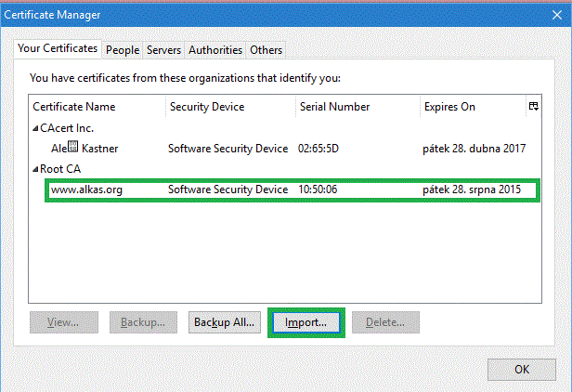Image resolution: width=572 pixels, height=392 pixels.
Task: Sort by Security Device column header
Action: (x=229, y=107)
